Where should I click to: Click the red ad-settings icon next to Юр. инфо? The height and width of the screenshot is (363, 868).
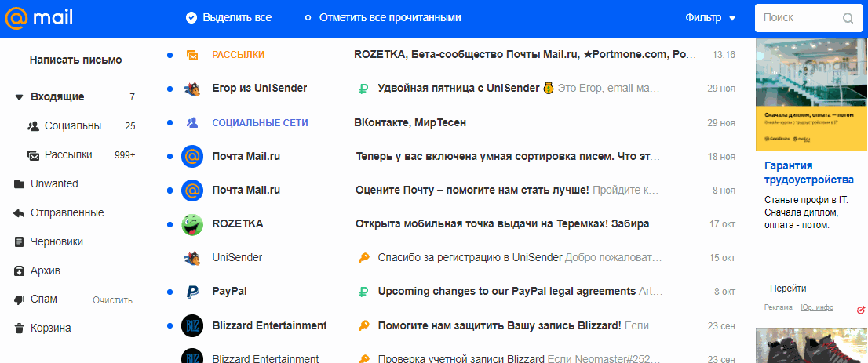tap(860, 308)
